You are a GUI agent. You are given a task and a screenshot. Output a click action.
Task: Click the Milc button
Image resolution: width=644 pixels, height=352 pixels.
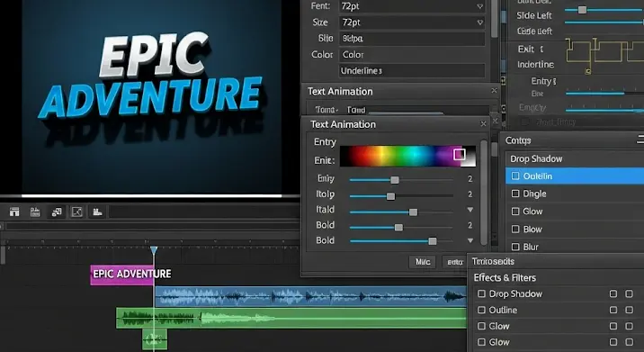(x=423, y=262)
